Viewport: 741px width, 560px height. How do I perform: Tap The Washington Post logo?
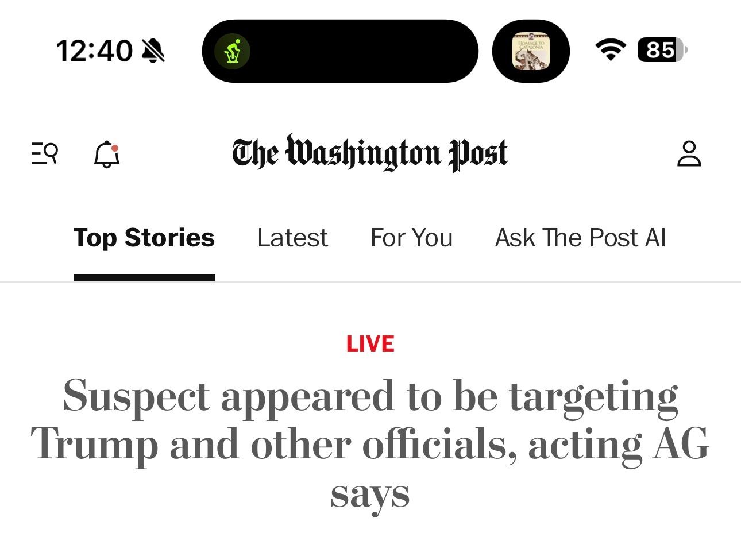point(370,153)
